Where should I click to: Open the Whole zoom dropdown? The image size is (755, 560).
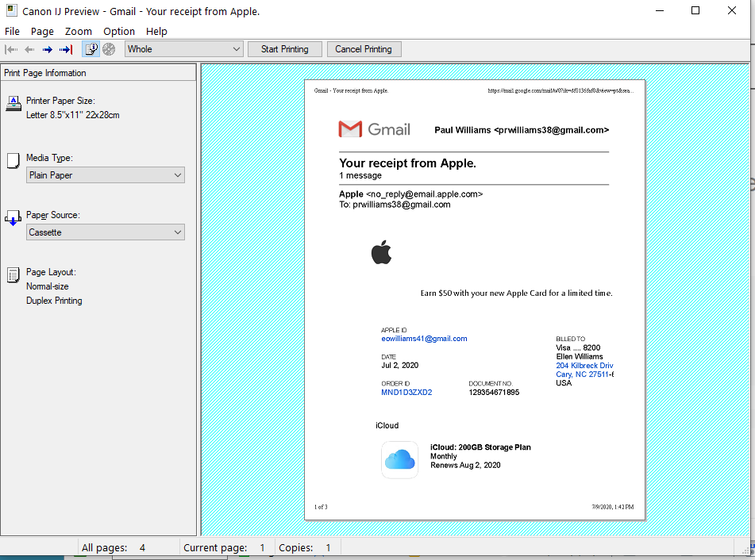click(x=184, y=49)
